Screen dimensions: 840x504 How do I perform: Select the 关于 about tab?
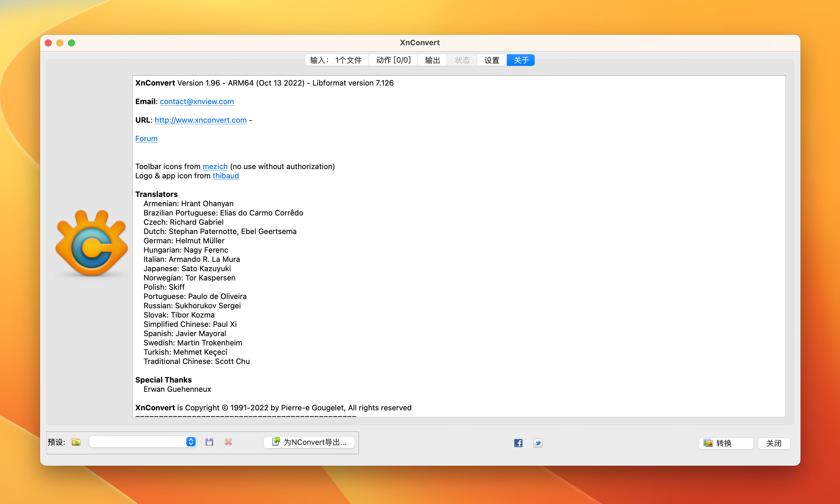coord(521,60)
